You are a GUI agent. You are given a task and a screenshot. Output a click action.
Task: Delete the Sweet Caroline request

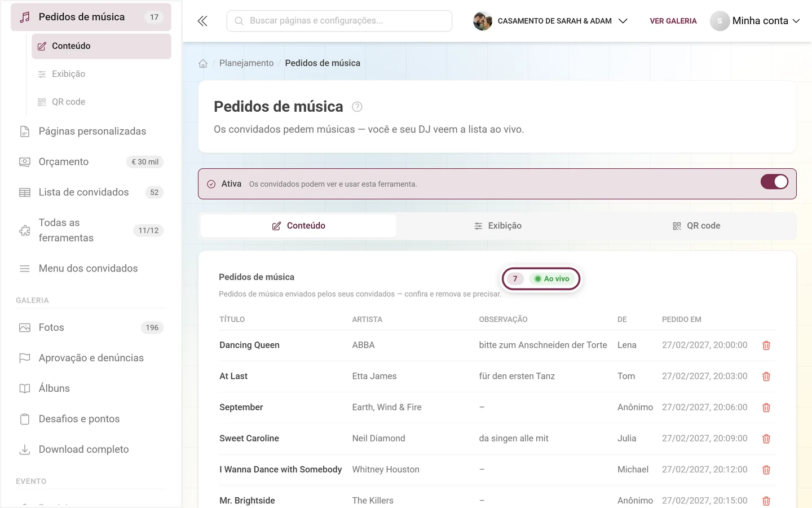coord(766,439)
